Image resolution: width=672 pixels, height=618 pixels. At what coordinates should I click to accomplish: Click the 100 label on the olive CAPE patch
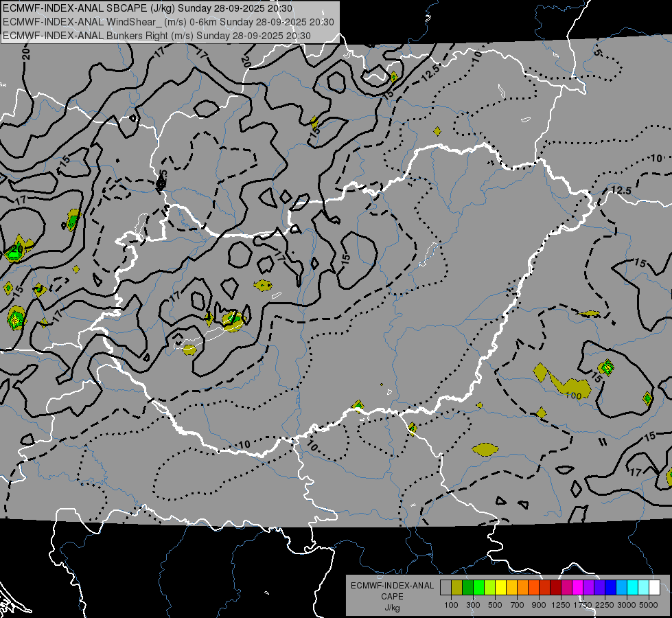click(x=573, y=396)
